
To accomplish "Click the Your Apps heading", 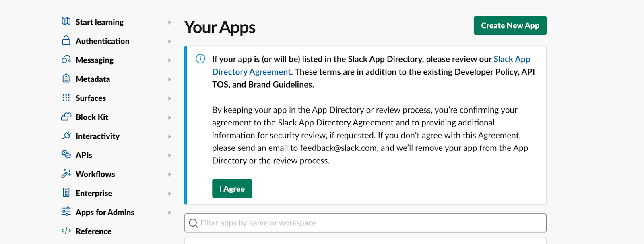I will 220,27.
